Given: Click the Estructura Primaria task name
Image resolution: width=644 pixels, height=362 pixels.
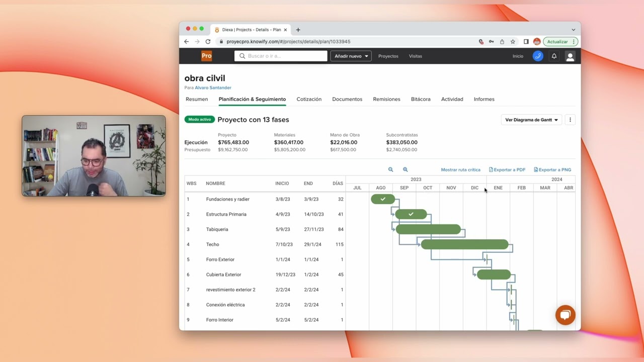Looking at the screenshot, I should (226, 214).
